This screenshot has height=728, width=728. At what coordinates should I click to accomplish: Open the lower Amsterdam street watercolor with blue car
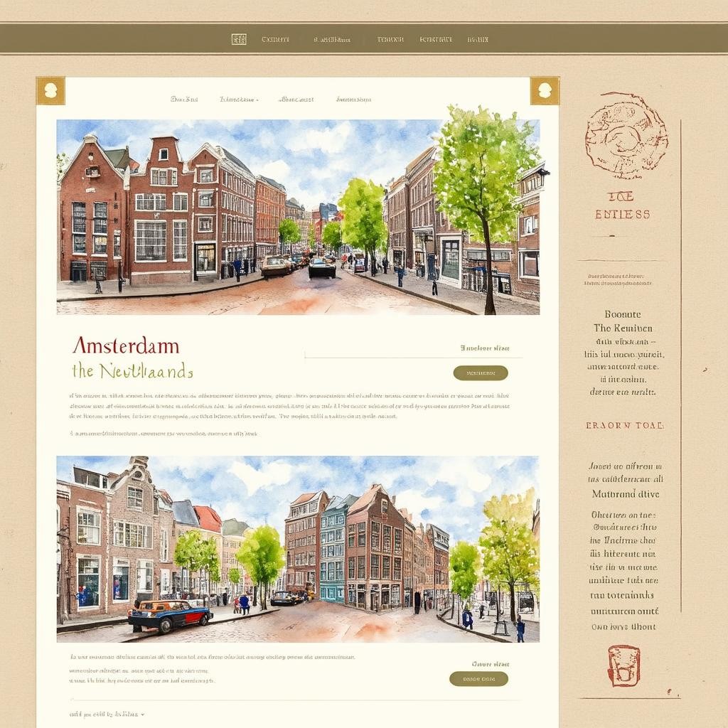(x=298, y=550)
